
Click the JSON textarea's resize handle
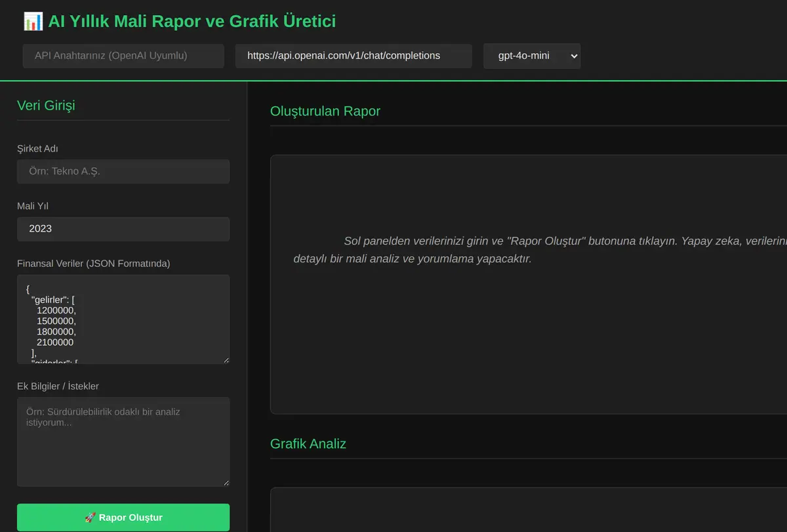226,360
